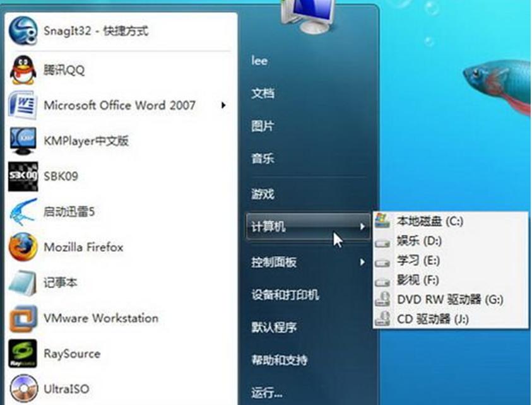Select 计算机 in the Start menu

tap(308, 226)
